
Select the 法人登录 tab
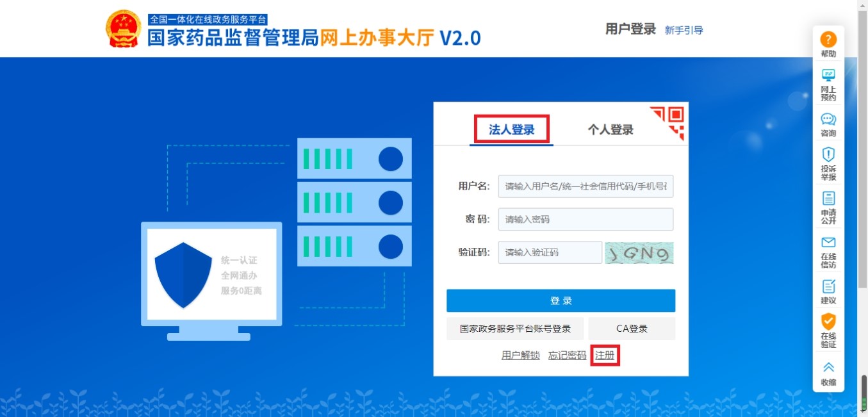(x=511, y=128)
